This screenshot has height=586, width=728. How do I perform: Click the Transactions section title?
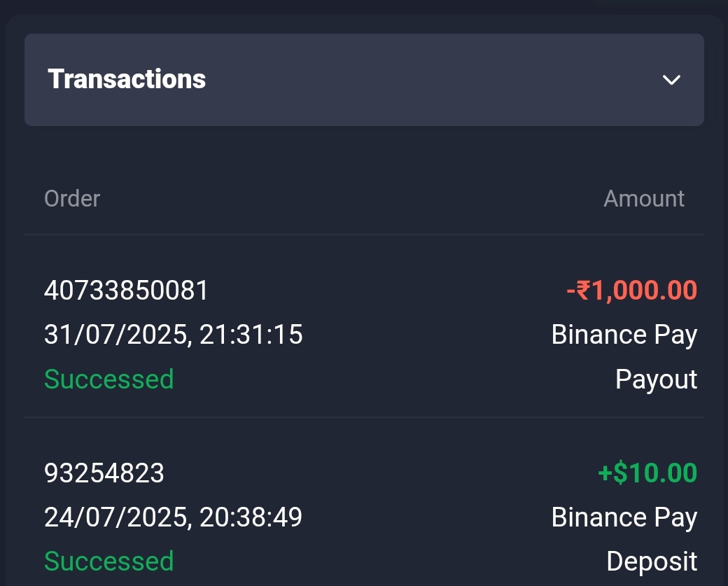pos(127,79)
